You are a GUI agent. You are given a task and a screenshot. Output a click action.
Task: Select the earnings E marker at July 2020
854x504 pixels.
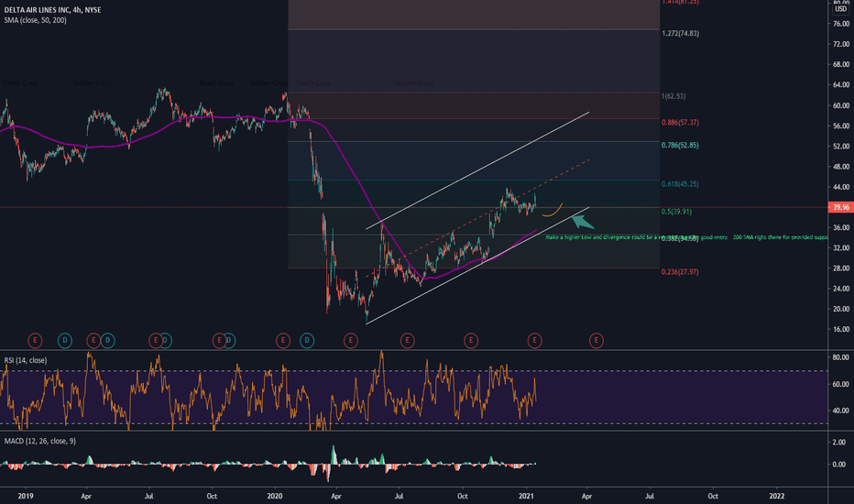[408, 341]
